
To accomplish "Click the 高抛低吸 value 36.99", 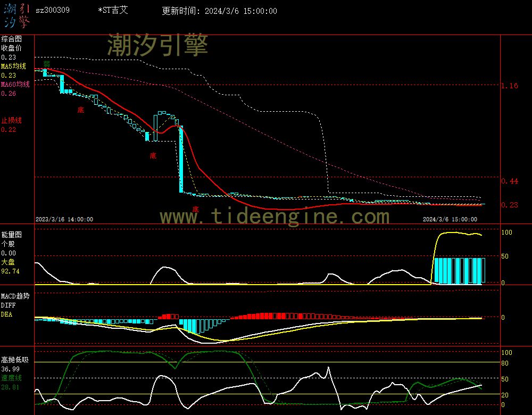I will click(10, 369).
